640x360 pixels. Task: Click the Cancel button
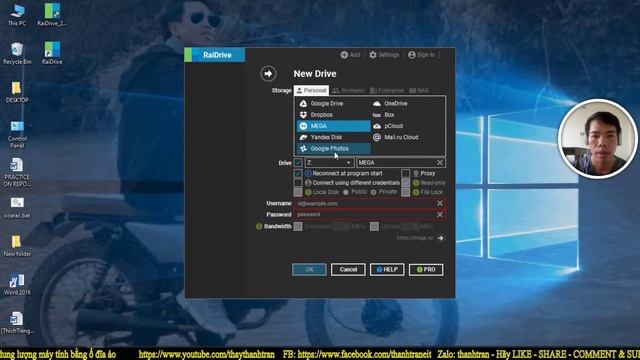348,269
